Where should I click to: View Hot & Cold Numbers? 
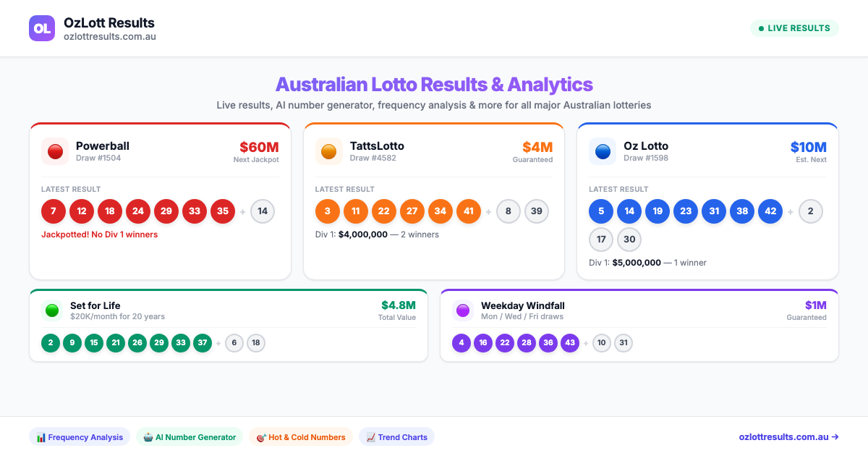tap(300, 437)
